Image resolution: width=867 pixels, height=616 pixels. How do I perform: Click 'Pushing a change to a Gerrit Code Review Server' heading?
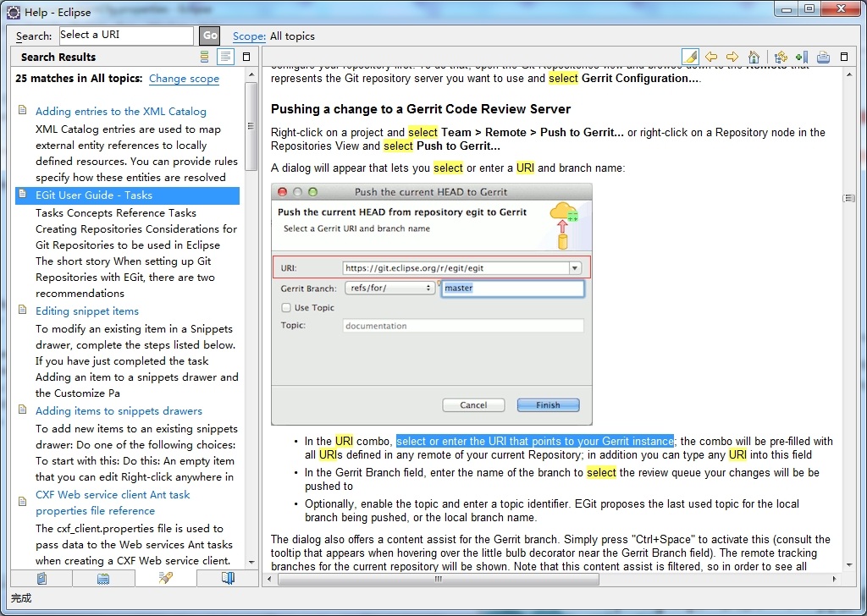[x=420, y=109]
